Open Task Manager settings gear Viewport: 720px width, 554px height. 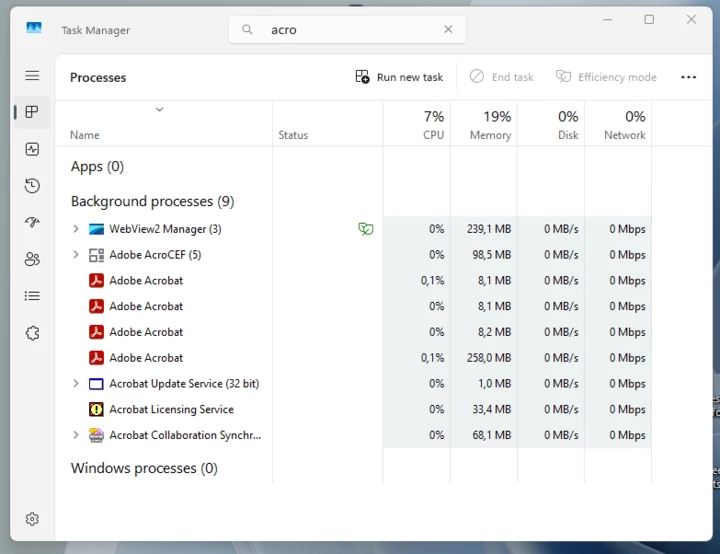point(32,519)
